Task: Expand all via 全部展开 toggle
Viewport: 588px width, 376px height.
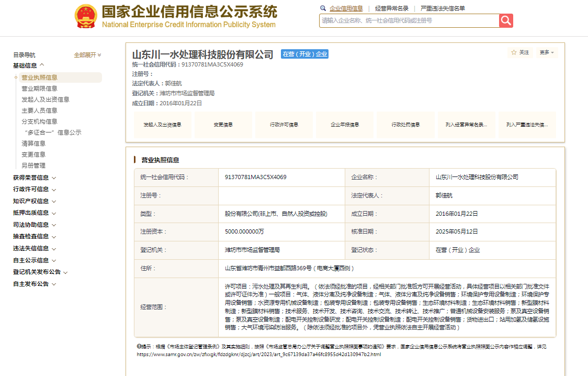Action: tap(87, 55)
